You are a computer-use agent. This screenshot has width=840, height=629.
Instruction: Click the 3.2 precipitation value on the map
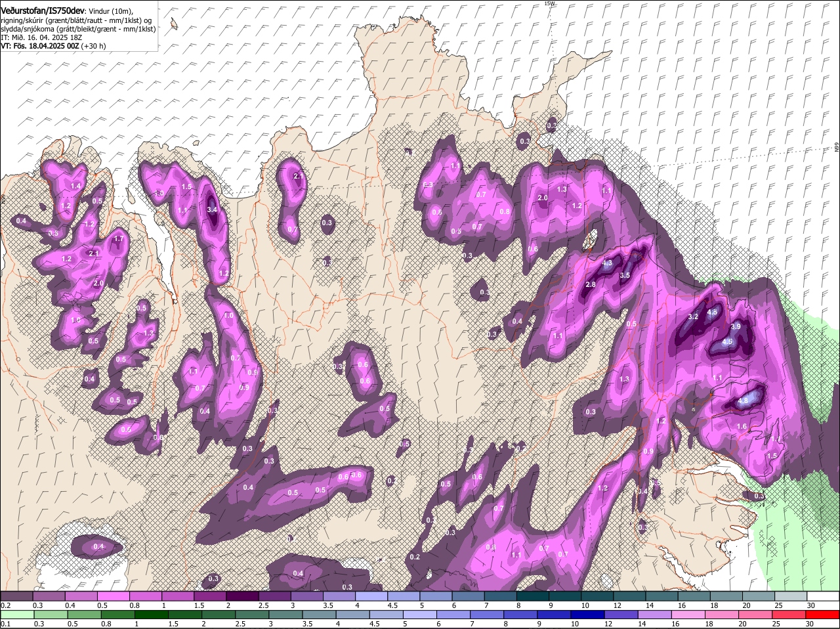pyautogui.click(x=693, y=316)
